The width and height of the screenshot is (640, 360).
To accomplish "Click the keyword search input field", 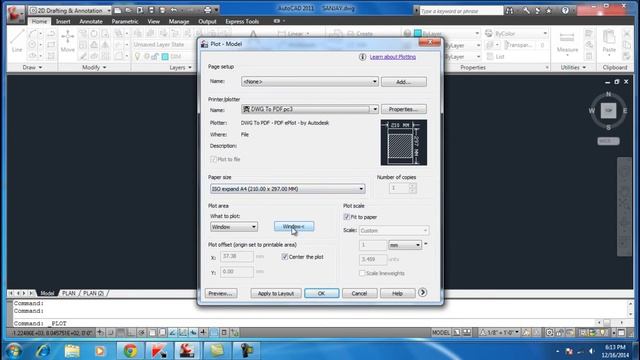I will click(x=462, y=11).
